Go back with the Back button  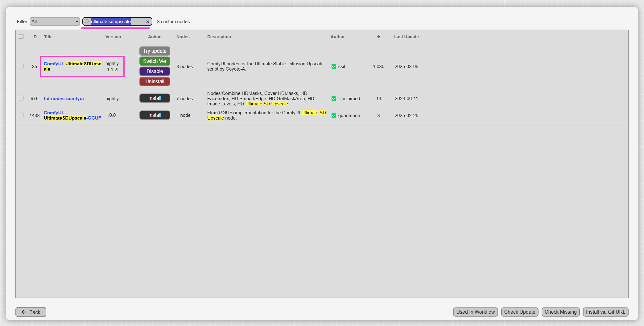[x=31, y=312]
